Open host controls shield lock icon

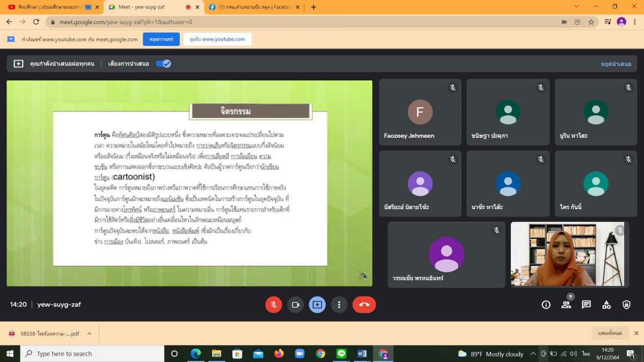(x=626, y=305)
